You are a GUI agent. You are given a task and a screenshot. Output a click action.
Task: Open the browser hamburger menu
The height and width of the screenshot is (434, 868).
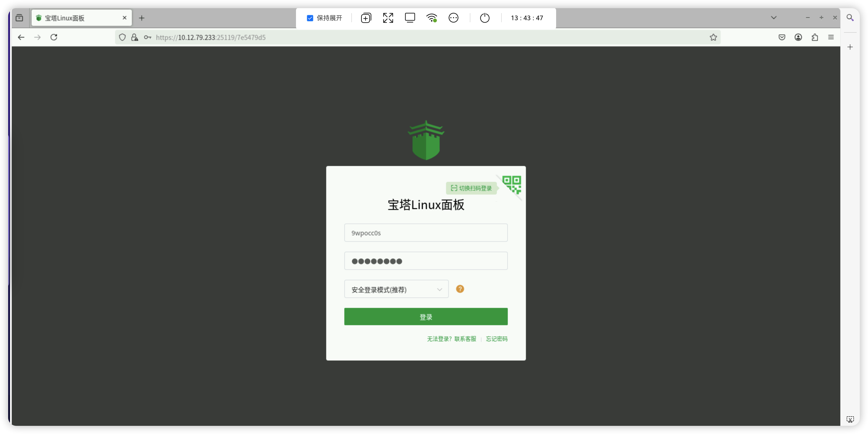pos(831,37)
